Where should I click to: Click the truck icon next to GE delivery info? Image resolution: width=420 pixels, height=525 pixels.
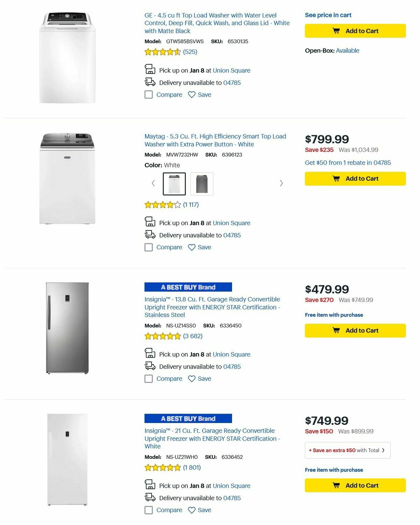(x=150, y=83)
